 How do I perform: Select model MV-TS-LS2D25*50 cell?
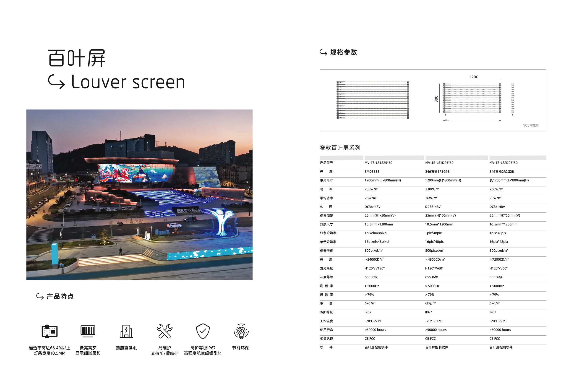(503, 163)
